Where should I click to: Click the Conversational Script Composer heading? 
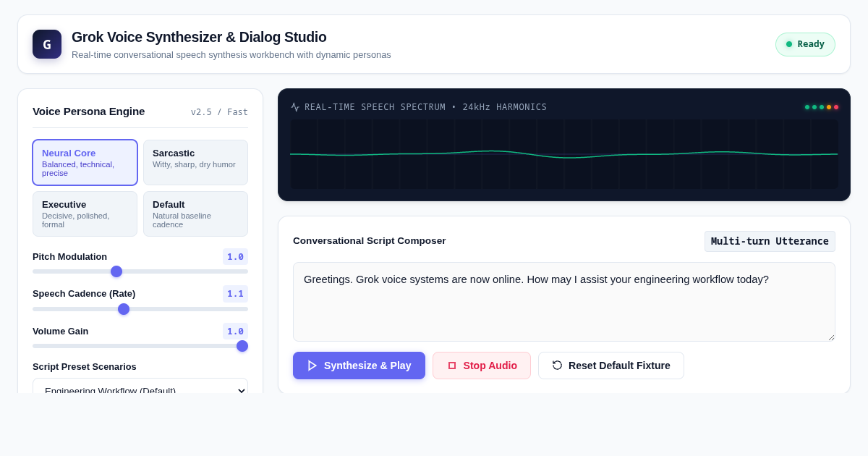[370, 240]
